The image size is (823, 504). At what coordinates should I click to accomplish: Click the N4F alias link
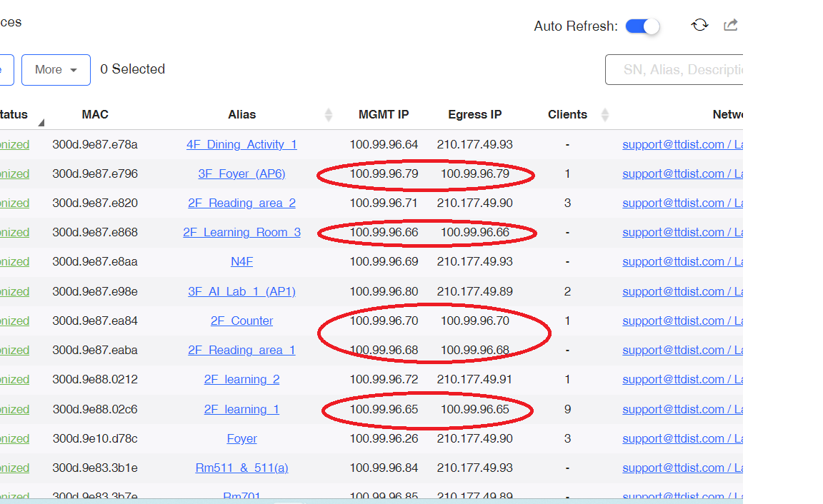pyautogui.click(x=241, y=262)
